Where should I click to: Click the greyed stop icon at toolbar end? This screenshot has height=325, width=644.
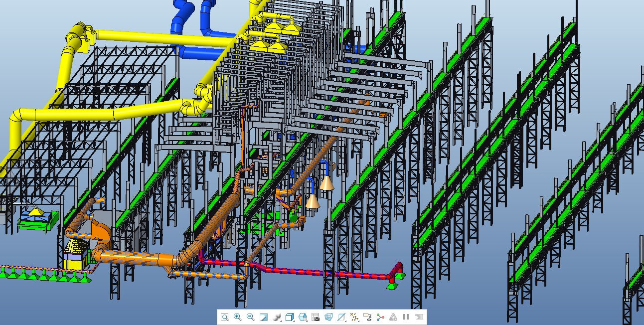(x=419, y=317)
